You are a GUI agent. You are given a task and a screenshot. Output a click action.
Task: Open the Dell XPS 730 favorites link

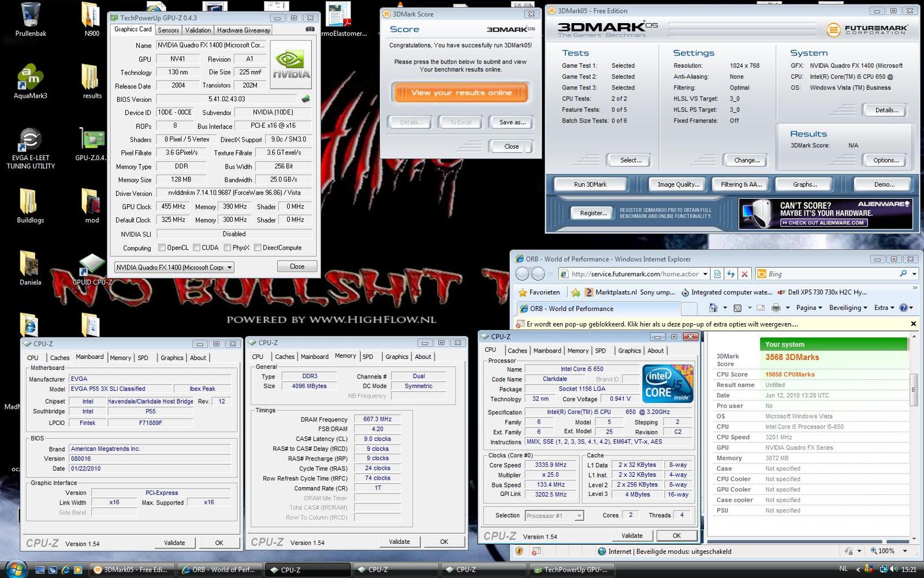(x=822, y=292)
